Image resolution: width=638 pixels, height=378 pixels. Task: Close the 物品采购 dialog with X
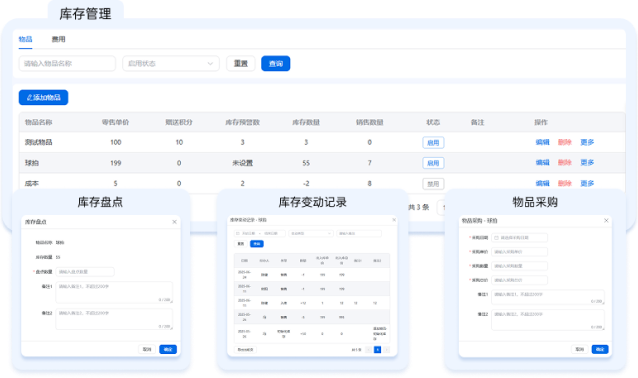606,221
